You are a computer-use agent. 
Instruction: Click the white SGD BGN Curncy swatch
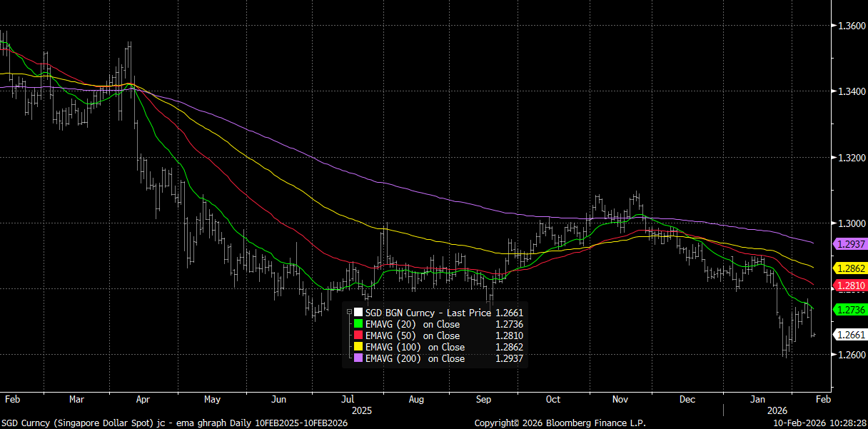tap(358, 313)
